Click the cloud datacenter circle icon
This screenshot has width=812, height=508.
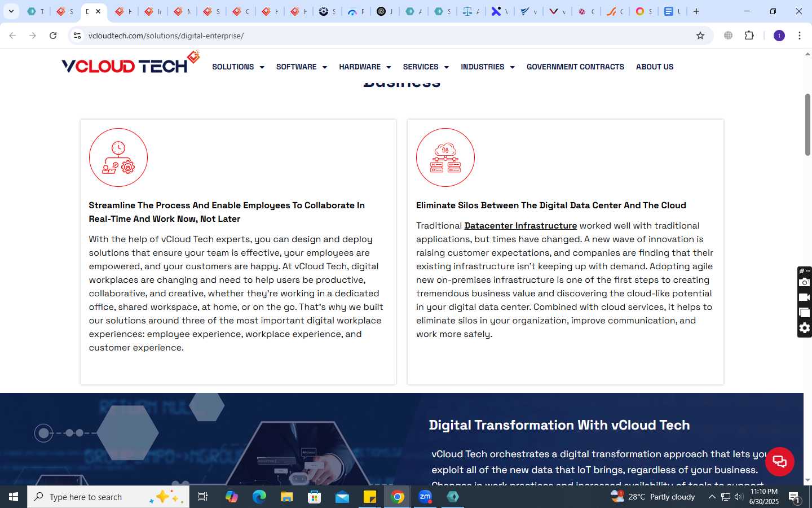(445, 157)
